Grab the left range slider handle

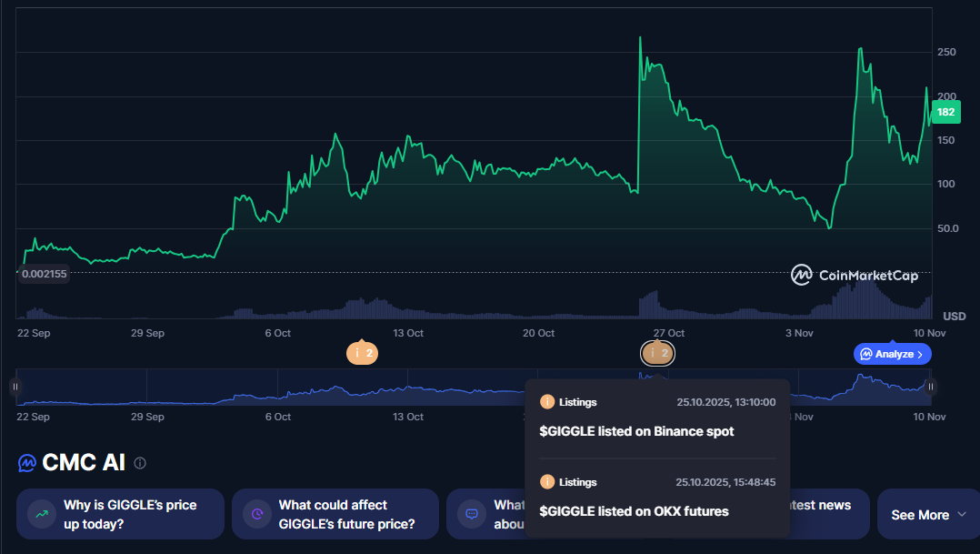click(15, 387)
